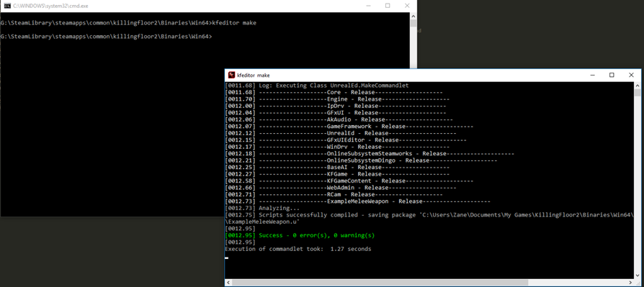Click the 'Engine - Release' log line
The height and width of the screenshot is (287, 644).
click(337, 99)
